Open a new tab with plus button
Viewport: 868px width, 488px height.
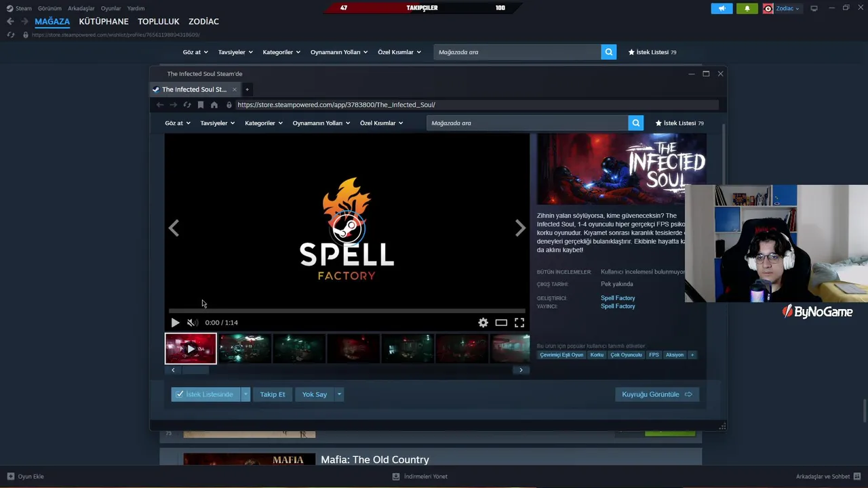tap(247, 89)
